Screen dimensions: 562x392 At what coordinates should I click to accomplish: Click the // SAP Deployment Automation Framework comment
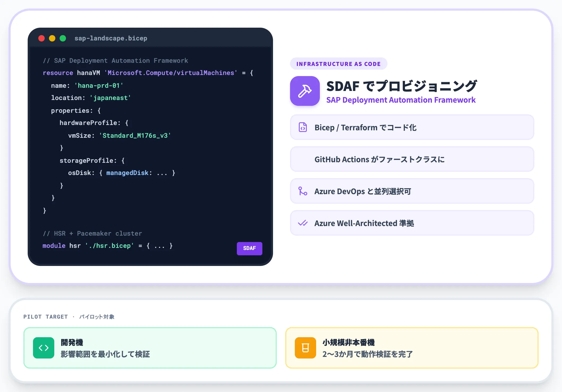(115, 61)
